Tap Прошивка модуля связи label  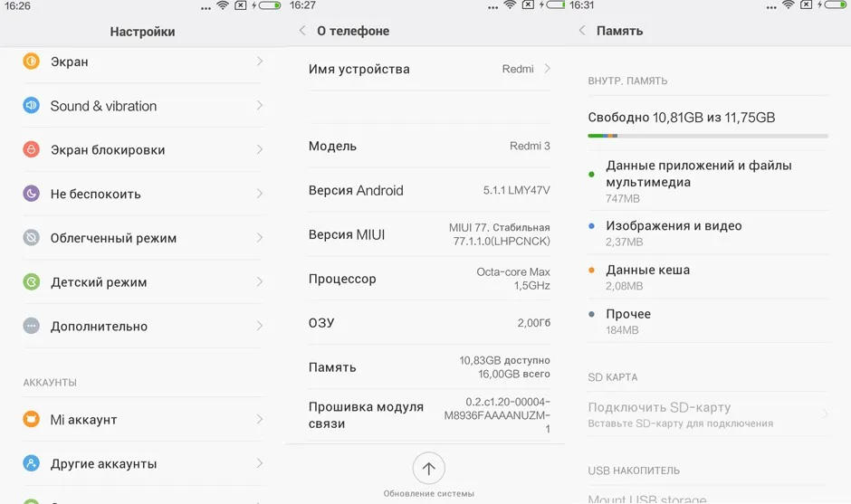(x=366, y=415)
